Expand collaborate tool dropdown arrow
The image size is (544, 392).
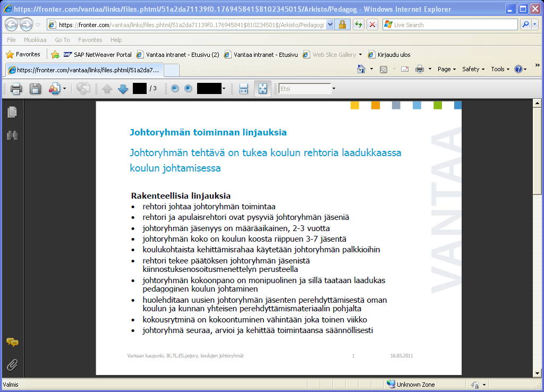(x=64, y=89)
